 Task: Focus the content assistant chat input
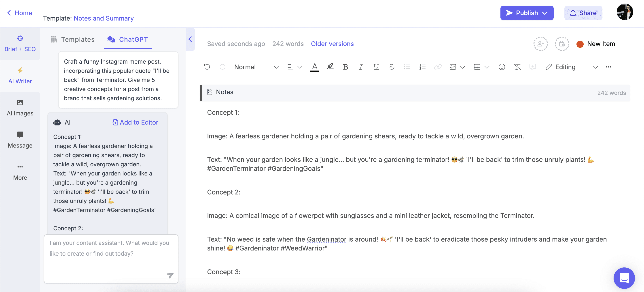[111, 259]
